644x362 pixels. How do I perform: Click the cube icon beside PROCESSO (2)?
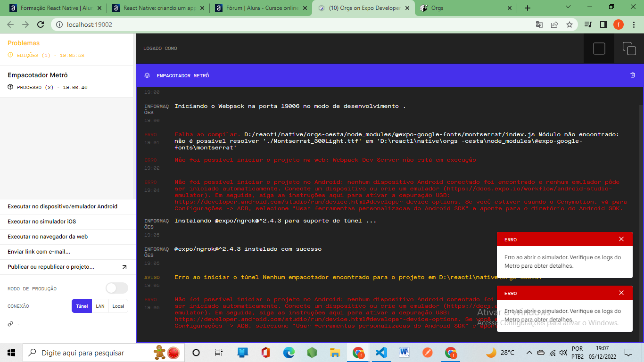pyautogui.click(x=10, y=87)
